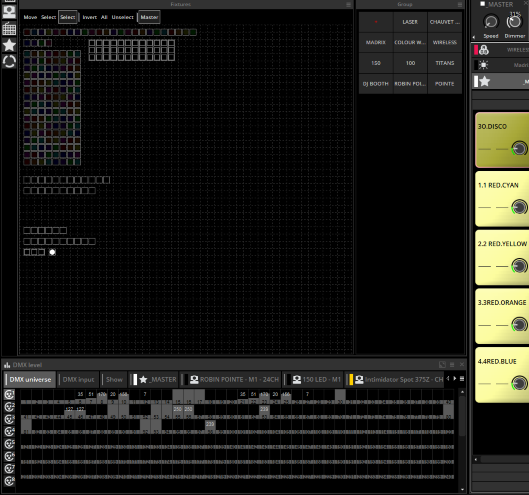Open the Group panel menu icon

(x=460, y=4)
